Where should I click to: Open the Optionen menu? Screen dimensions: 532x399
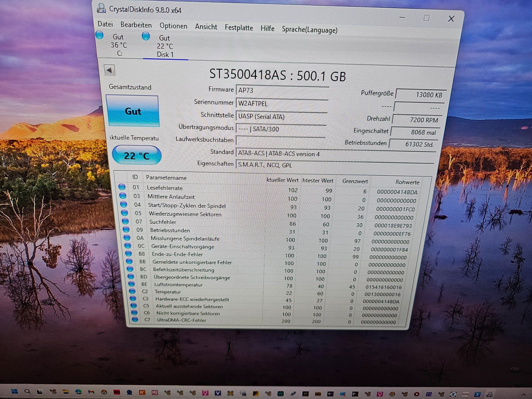click(173, 26)
